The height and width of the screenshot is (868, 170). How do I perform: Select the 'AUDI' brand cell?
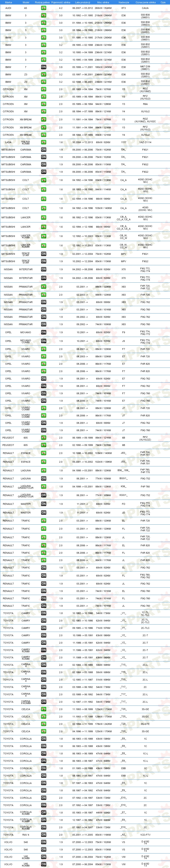[8, 8]
